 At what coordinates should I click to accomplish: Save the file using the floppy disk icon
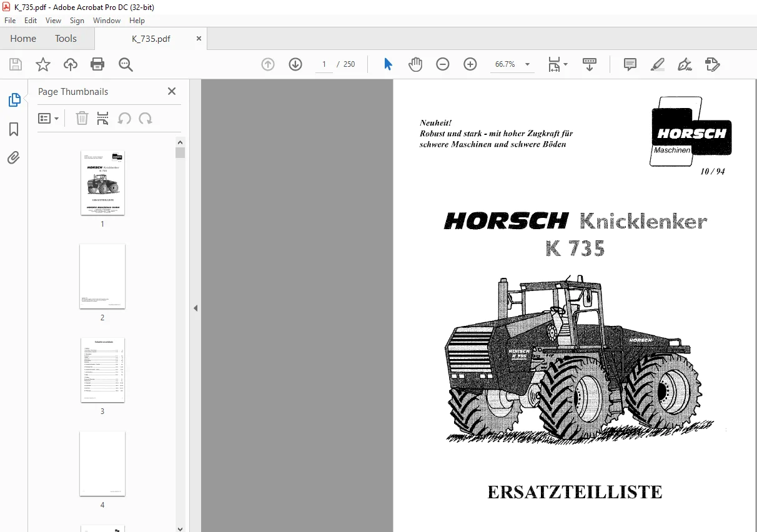(16, 64)
